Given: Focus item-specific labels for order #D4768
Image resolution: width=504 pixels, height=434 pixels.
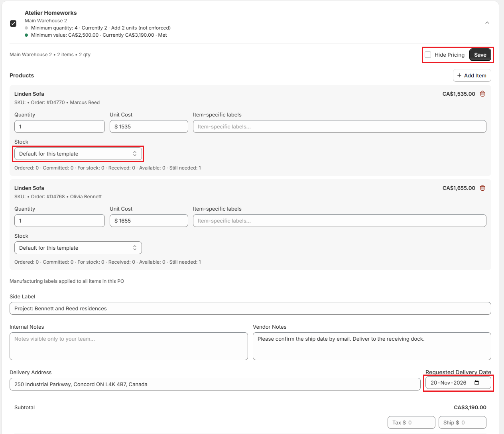Looking at the screenshot, I should click(340, 221).
